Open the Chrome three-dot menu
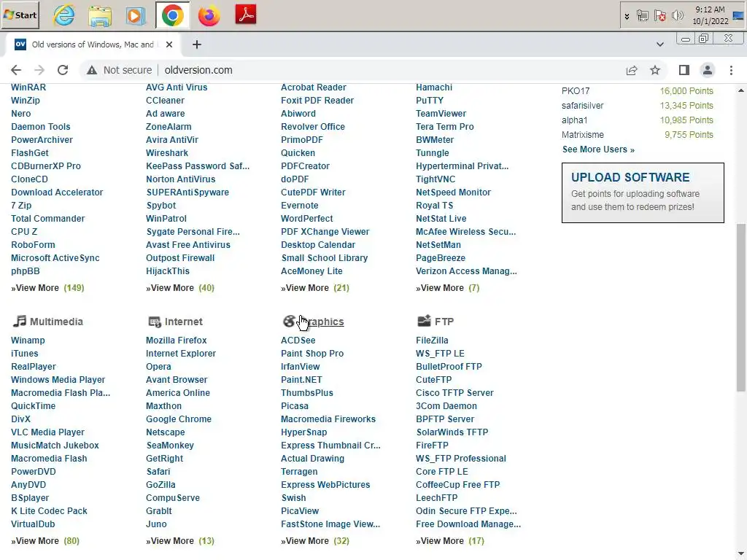 click(731, 71)
